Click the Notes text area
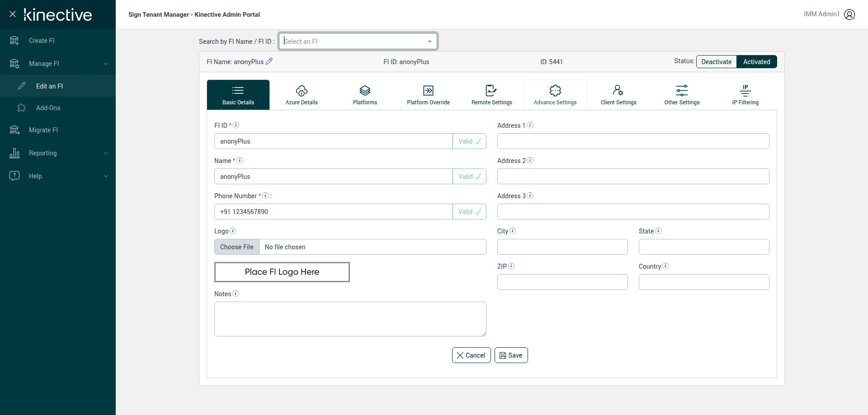 coord(350,319)
